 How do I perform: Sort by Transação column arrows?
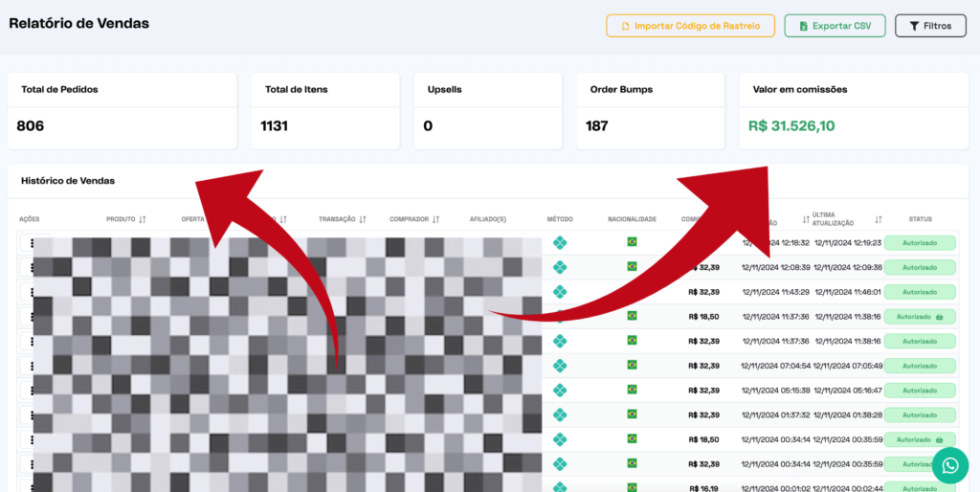[x=363, y=219]
